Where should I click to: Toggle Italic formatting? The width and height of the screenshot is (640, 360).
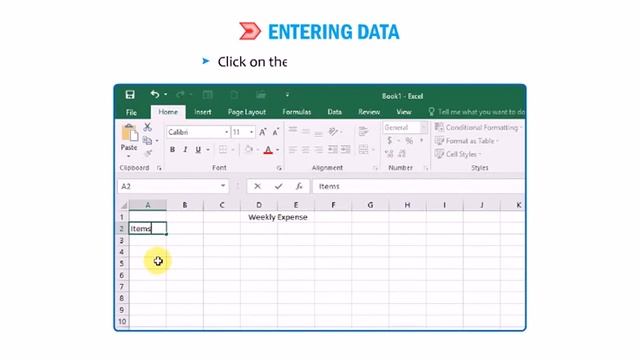(x=185, y=149)
